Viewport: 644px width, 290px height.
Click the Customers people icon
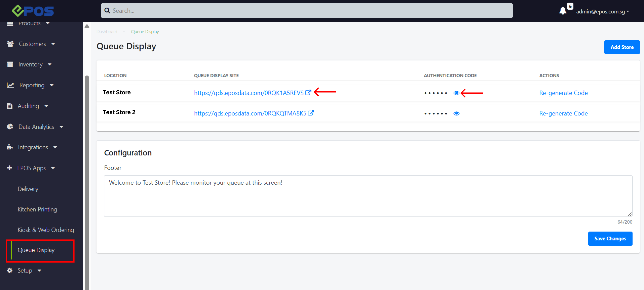pos(10,44)
